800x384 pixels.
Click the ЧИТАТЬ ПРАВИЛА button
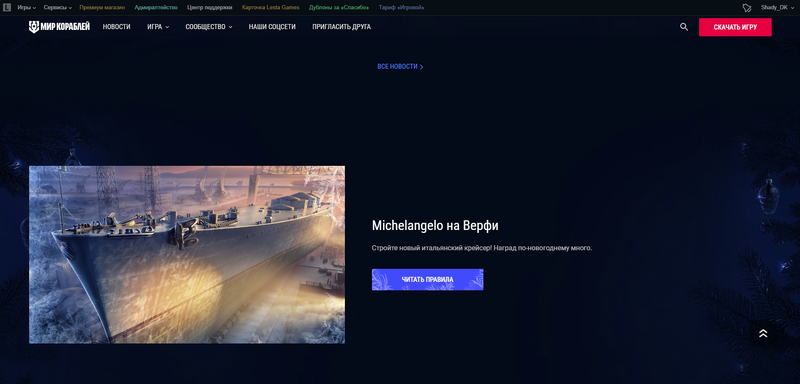427,279
